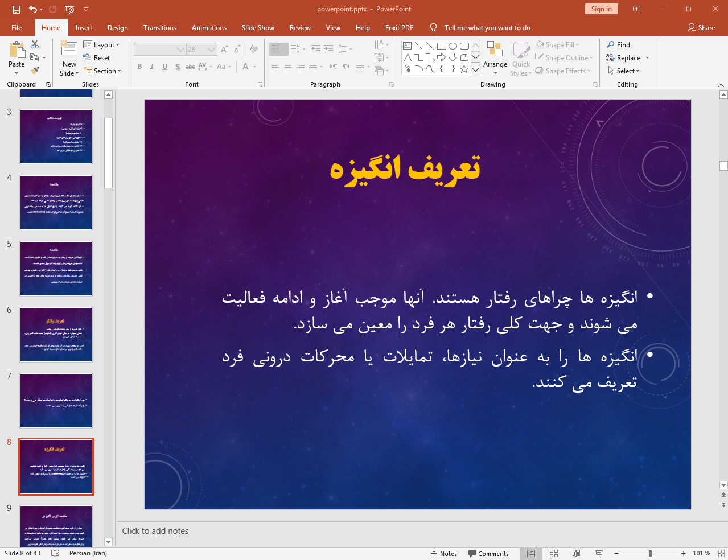Click the Justify alignment icon
Viewport: 728px width, 560px height.
(x=312, y=67)
